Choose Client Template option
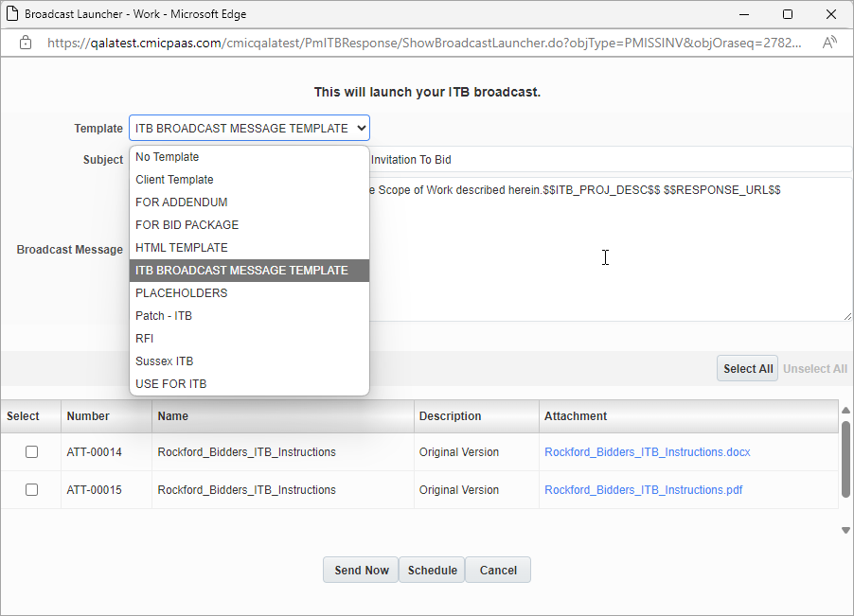Screen dimensions: 854x616 point(249,180)
